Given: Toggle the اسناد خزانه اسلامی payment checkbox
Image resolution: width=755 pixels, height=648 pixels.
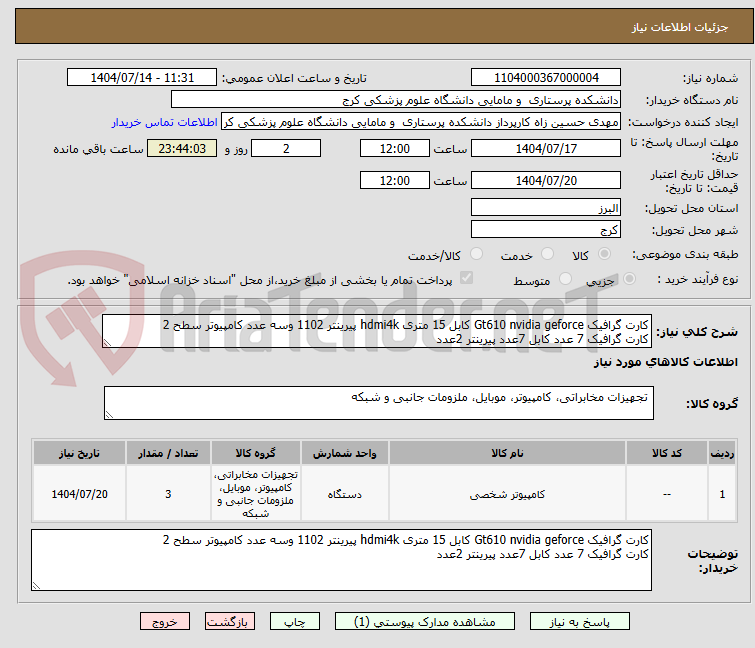Looking at the screenshot, I should (466, 279).
